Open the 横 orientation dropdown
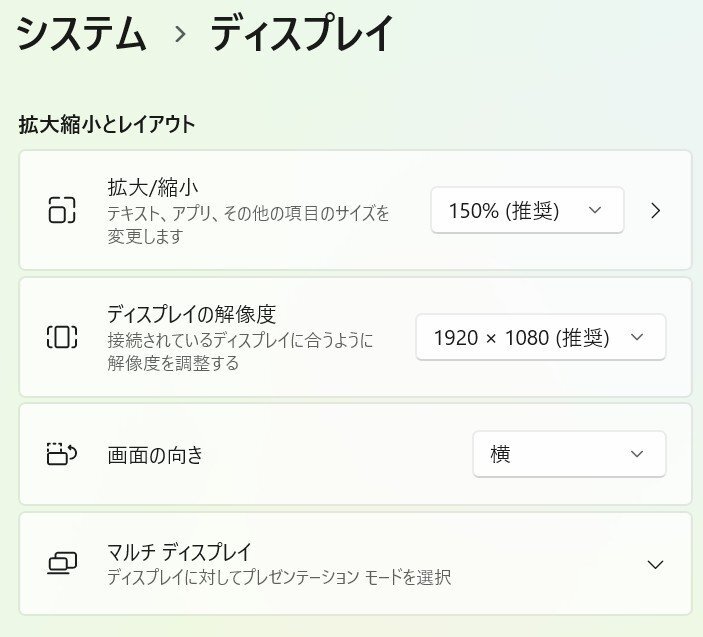 coord(568,454)
